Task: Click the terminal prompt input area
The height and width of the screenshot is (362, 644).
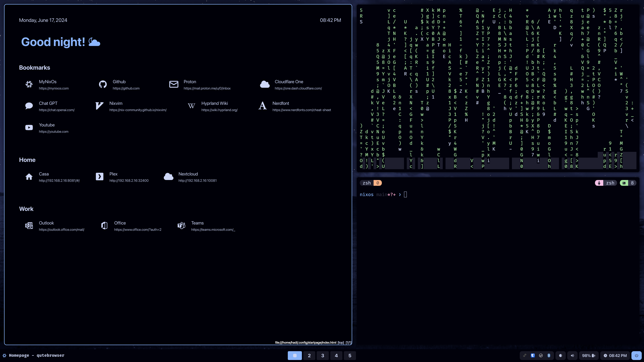Action: click(x=405, y=194)
